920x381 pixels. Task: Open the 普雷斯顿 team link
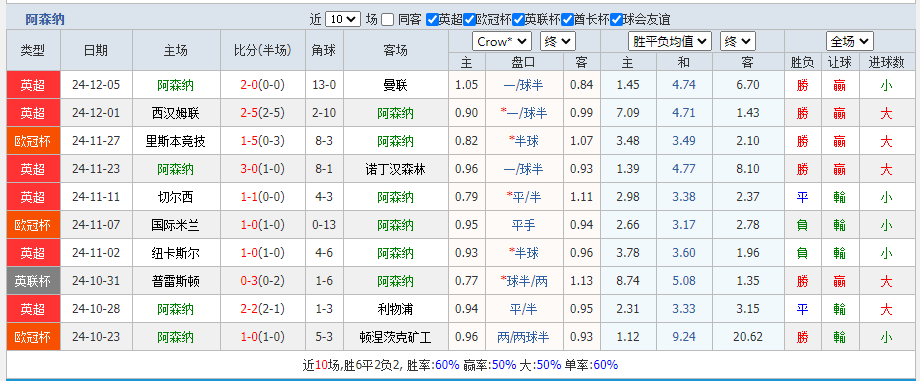(176, 282)
